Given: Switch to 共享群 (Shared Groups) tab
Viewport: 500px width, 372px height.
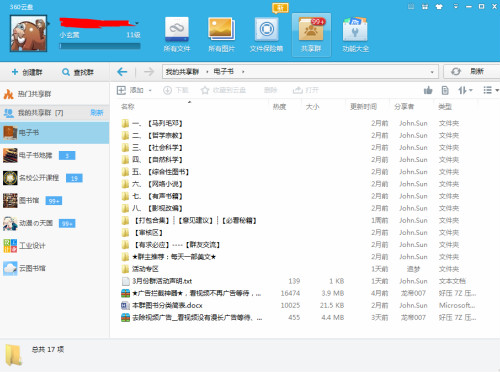Looking at the screenshot, I should coord(311,35).
